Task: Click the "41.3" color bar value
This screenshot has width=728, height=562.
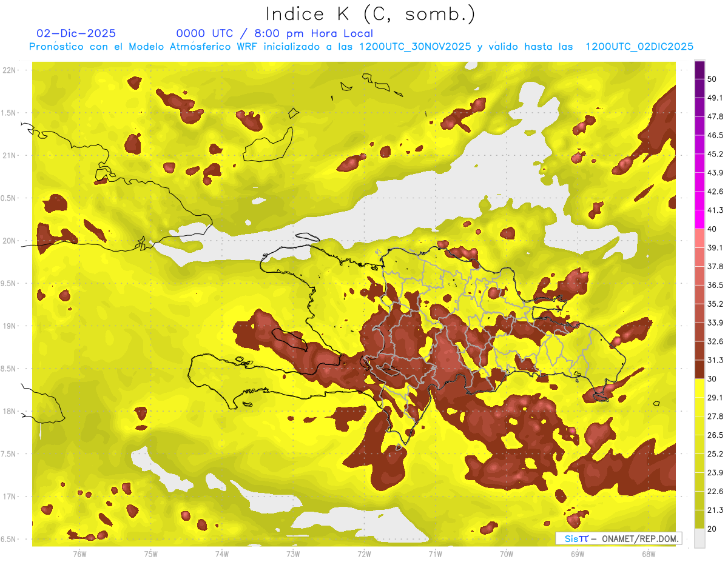Action: pyautogui.click(x=715, y=210)
